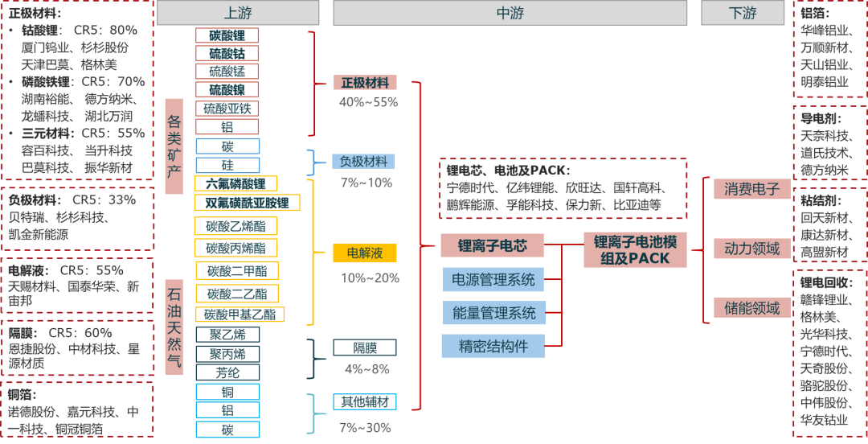The height and width of the screenshot is (444, 868).
Task: Click the 三元材料 CR5 55% line
Action: click(x=83, y=134)
